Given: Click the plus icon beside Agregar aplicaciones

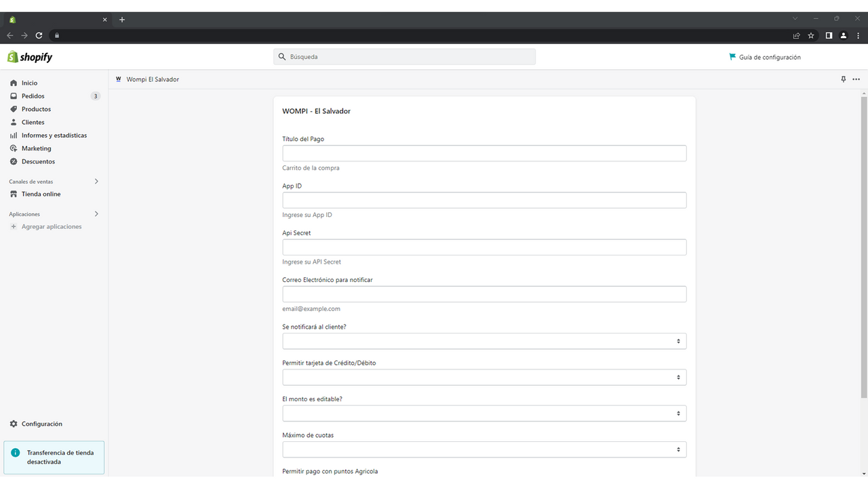Looking at the screenshot, I should pos(14,227).
